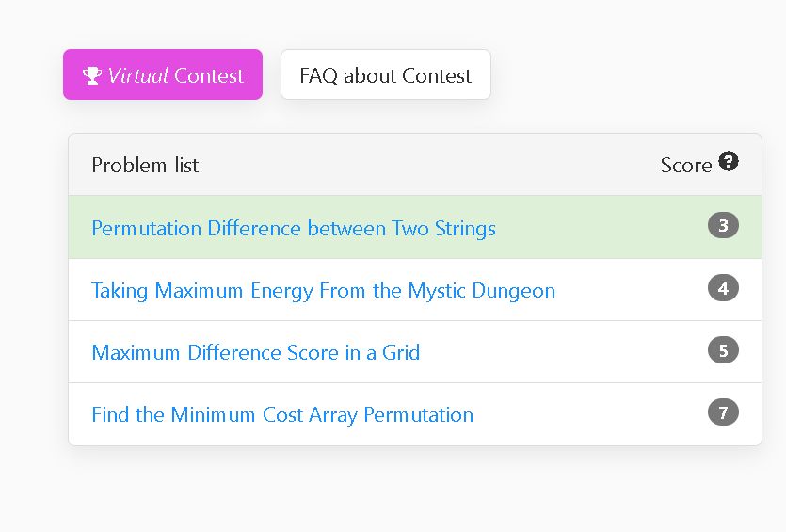The width and height of the screenshot is (786, 532).
Task: Click the word Contest in the pink button
Action: (x=209, y=75)
